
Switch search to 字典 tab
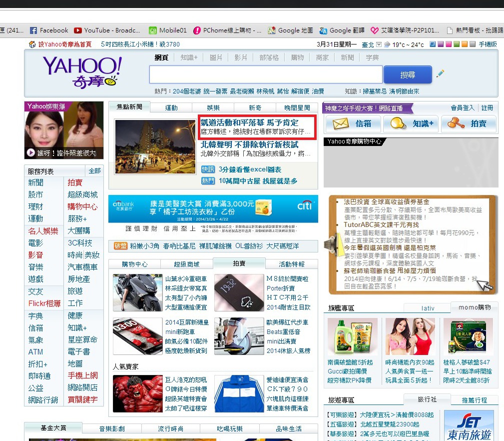pyautogui.click(x=372, y=57)
